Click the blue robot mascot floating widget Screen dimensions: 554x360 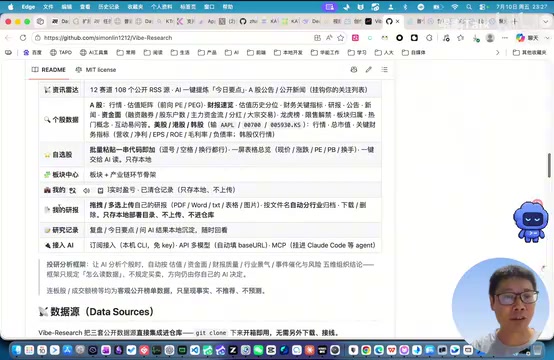[x=531, y=222]
